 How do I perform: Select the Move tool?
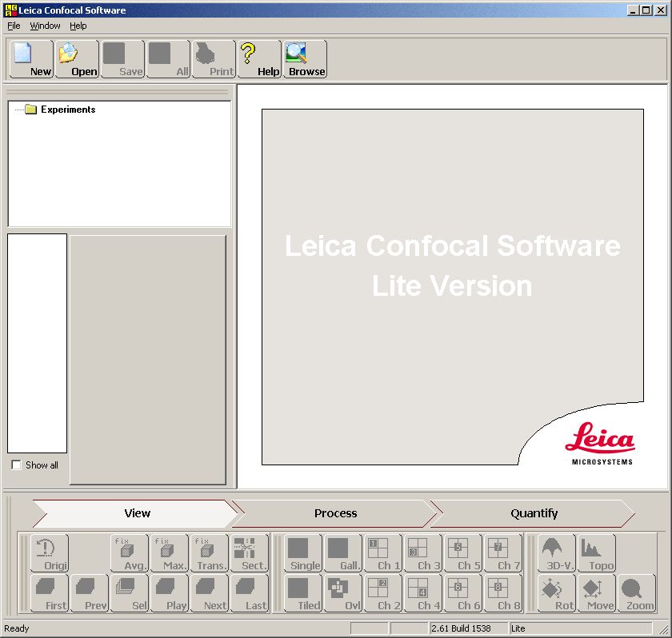597,593
